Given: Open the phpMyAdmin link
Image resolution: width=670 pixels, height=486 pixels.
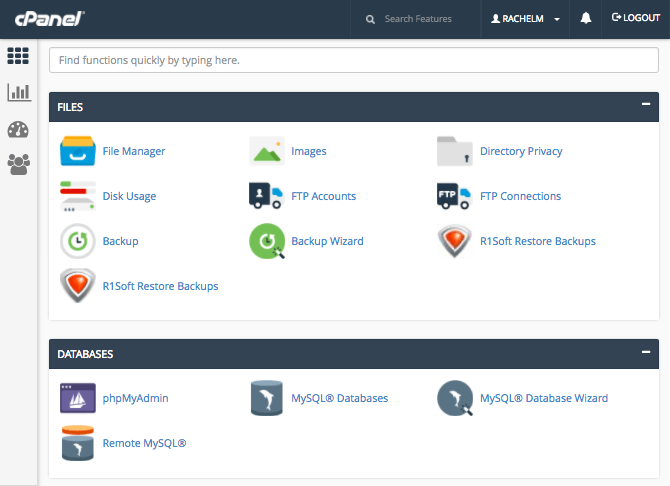Looking at the screenshot, I should point(135,398).
